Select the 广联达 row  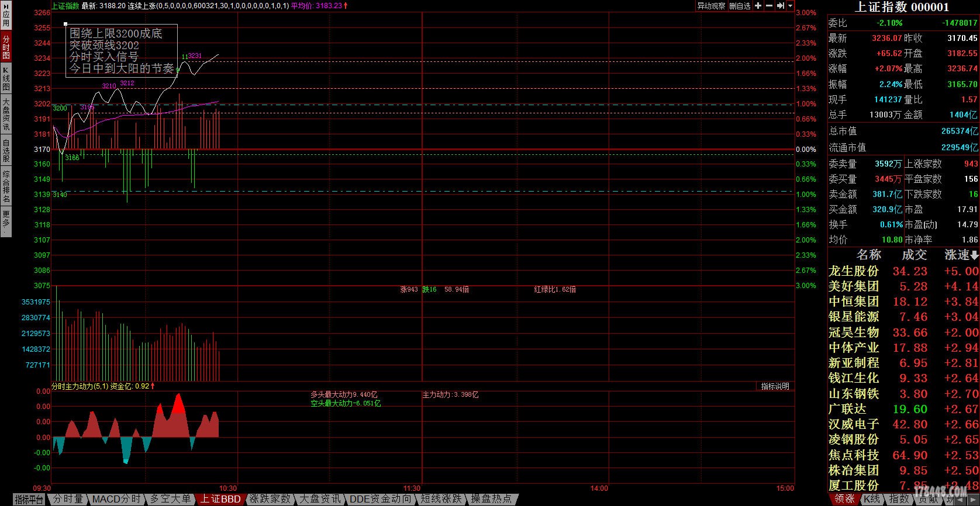(903, 409)
